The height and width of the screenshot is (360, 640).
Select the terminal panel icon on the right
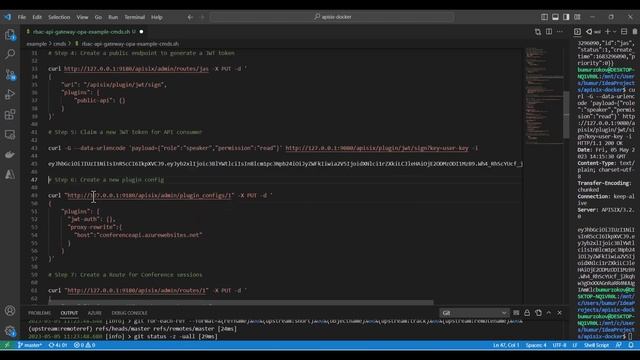pos(578,31)
